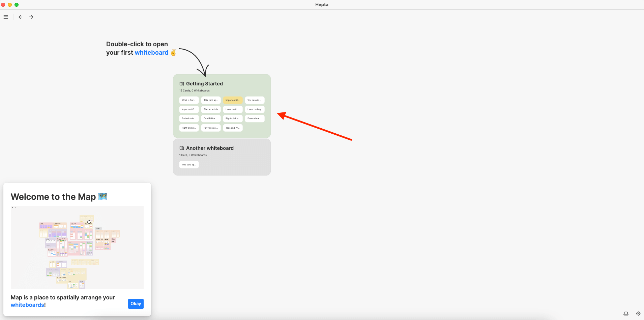Click the Another whiteboard title
This screenshot has width=644, height=320.
pos(210,148)
